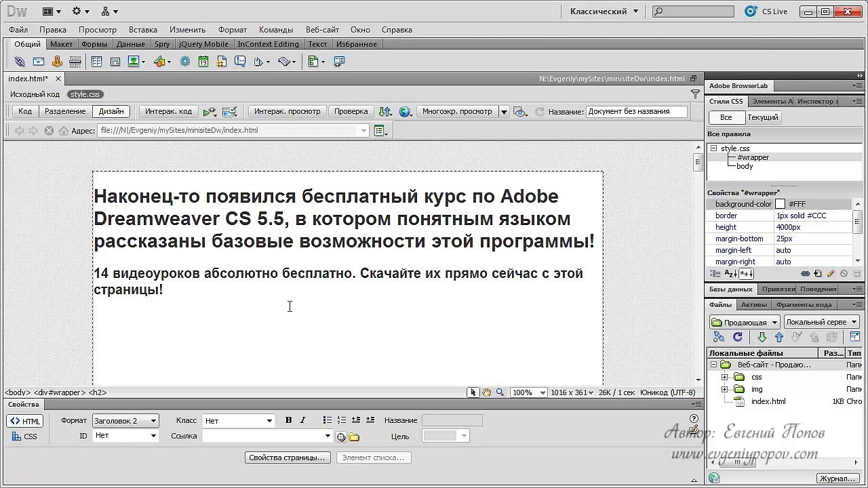Toggle Live View (Интерак. просмотр)
Screen dimensions: 868x488
coord(288,111)
